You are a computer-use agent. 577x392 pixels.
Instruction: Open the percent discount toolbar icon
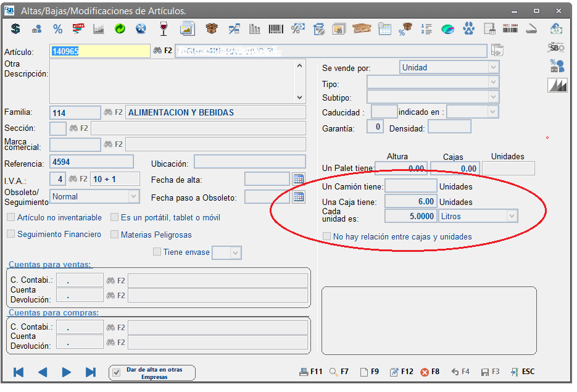[x=57, y=29]
